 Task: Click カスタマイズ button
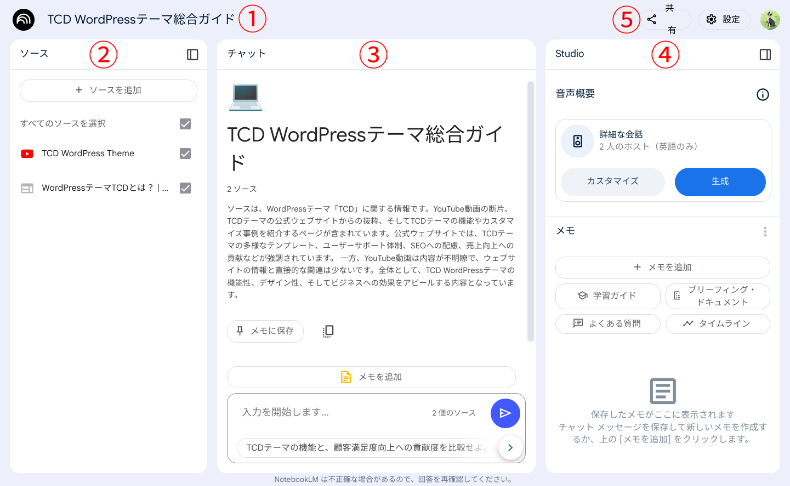click(613, 181)
